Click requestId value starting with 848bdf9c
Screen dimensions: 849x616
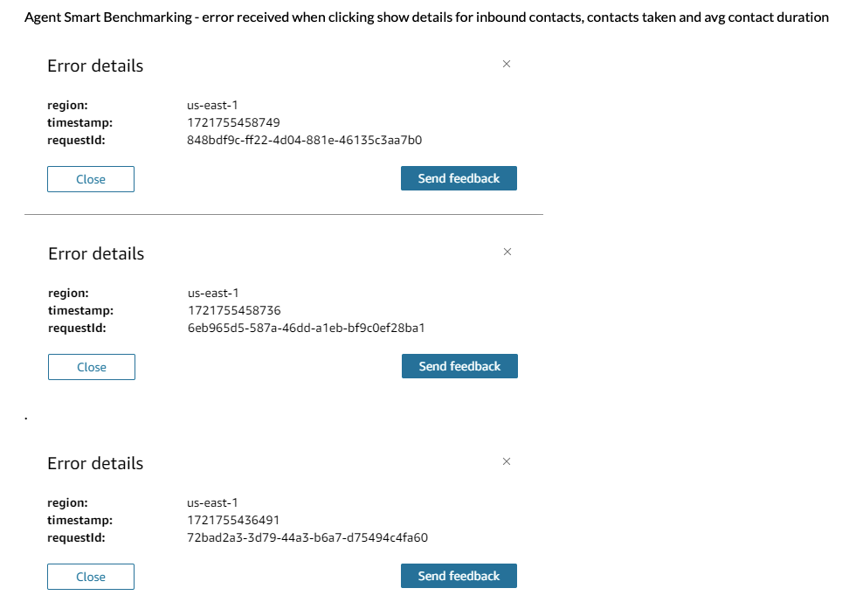point(305,140)
